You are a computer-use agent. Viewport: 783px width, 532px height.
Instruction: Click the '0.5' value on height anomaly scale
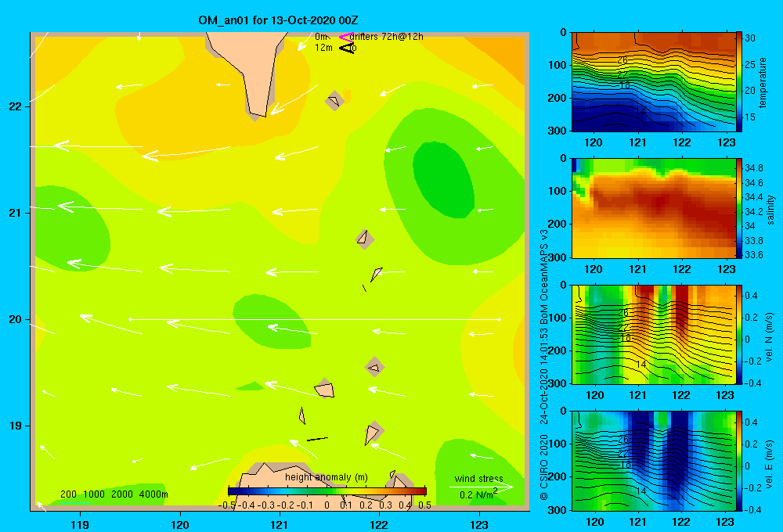tap(424, 505)
